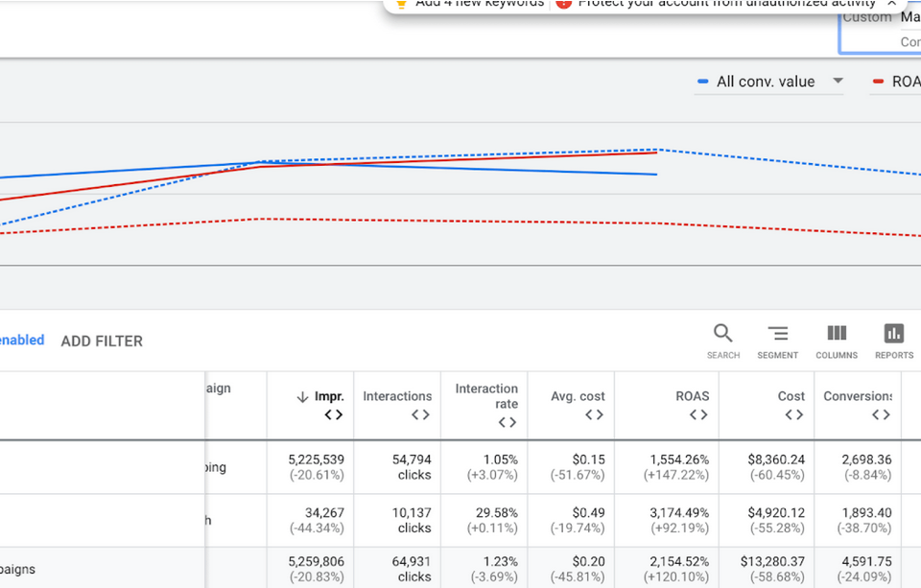Click ADD FILTER button
This screenshot has width=921, height=588.
pyautogui.click(x=102, y=341)
